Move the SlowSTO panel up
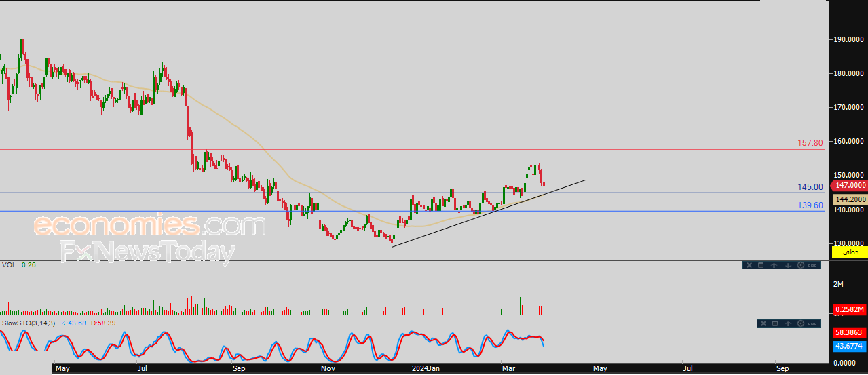868x375 pixels. (x=788, y=323)
